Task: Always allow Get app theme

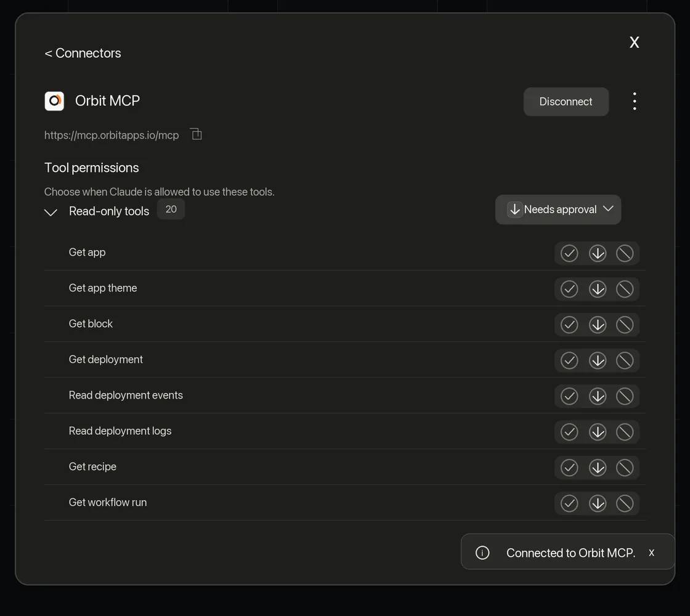Action: click(x=569, y=289)
